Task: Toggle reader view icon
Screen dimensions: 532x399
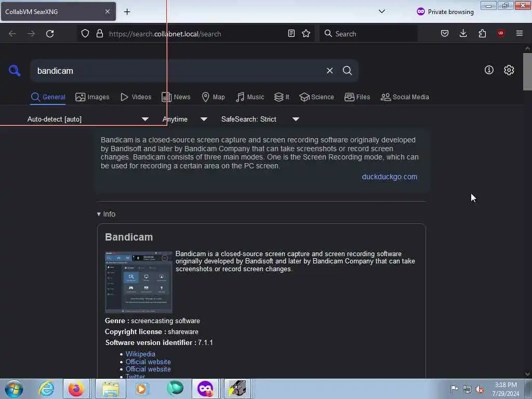Action: click(x=291, y=33)
